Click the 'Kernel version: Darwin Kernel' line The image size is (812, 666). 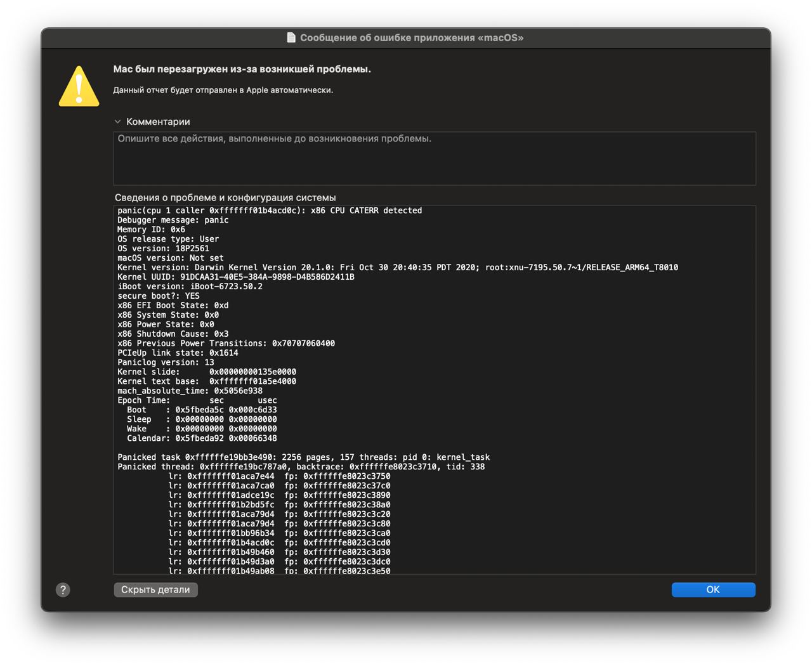pos(398,268)
